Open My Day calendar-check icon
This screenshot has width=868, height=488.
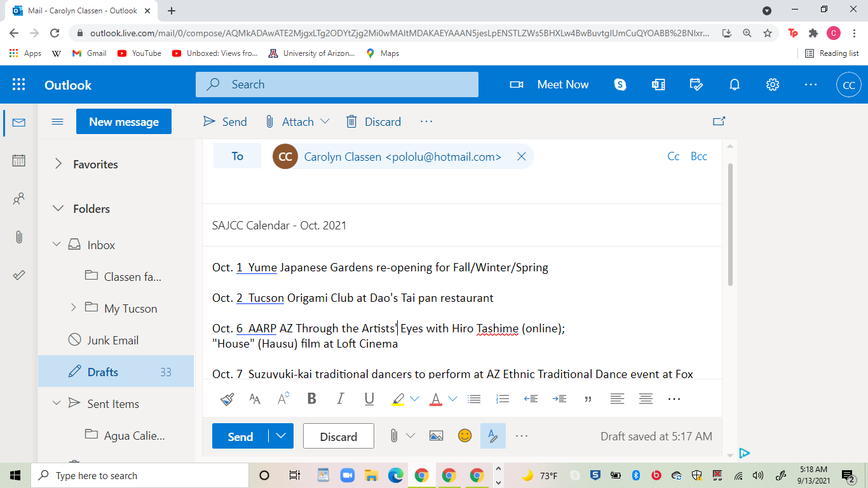click(696, 85)
